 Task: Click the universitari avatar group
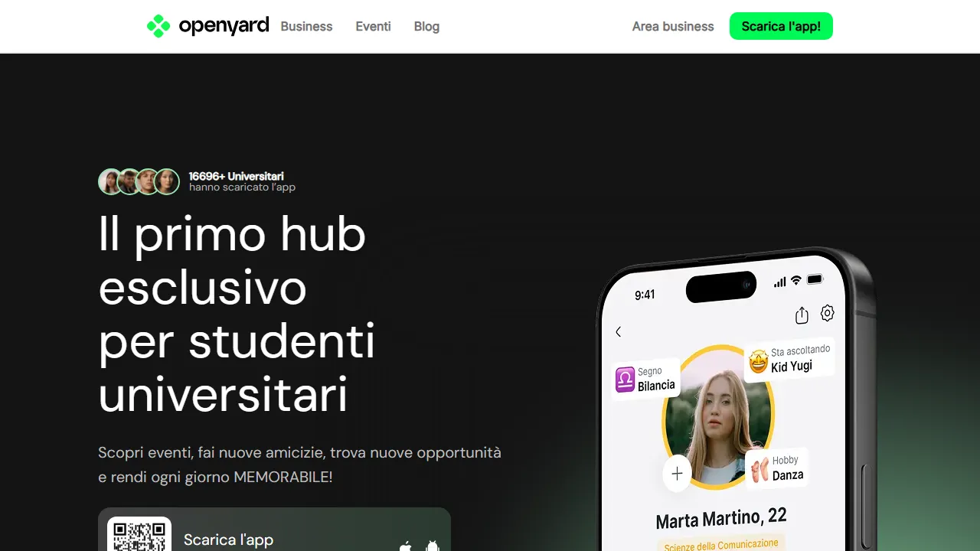[x=139, y=181]
